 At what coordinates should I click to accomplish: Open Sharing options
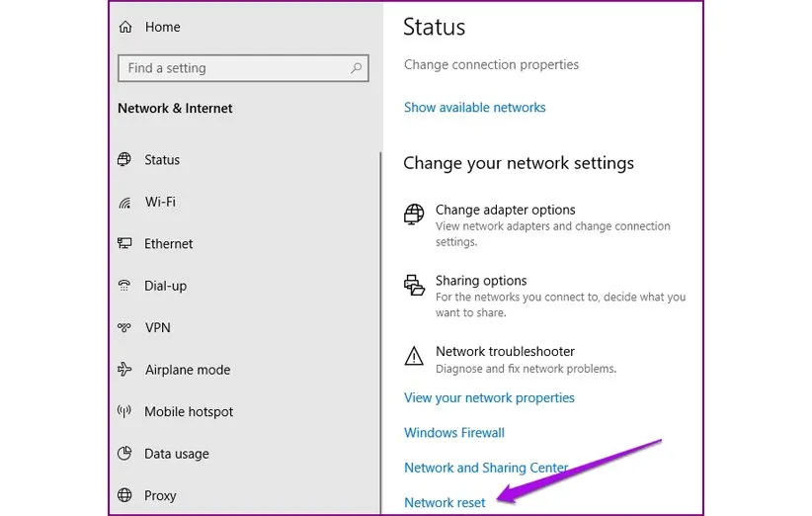pos(481,281)
